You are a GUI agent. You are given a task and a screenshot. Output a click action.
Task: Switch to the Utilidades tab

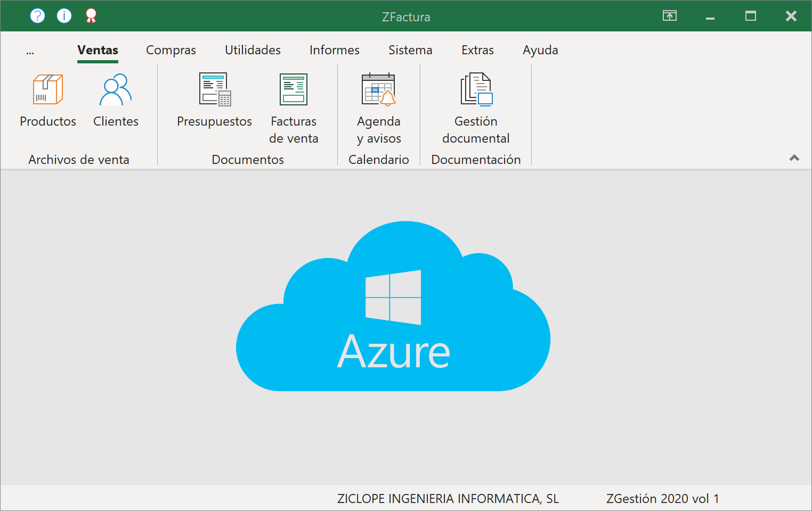(x=253, y=50)
